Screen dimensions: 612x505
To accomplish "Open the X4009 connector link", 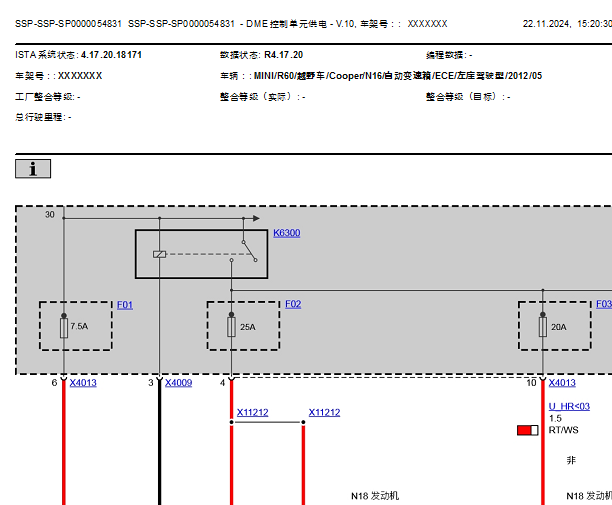I will (178, 383).
